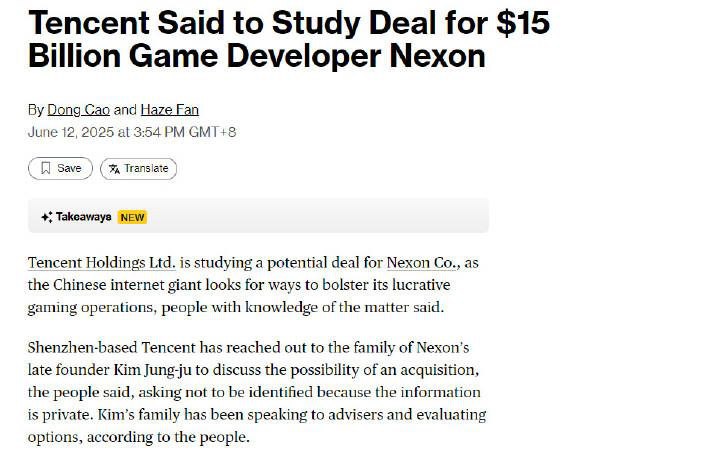720x452 pixels.
Task: Click the headline's first line mentioning Tencent
Action: point(289,22)
